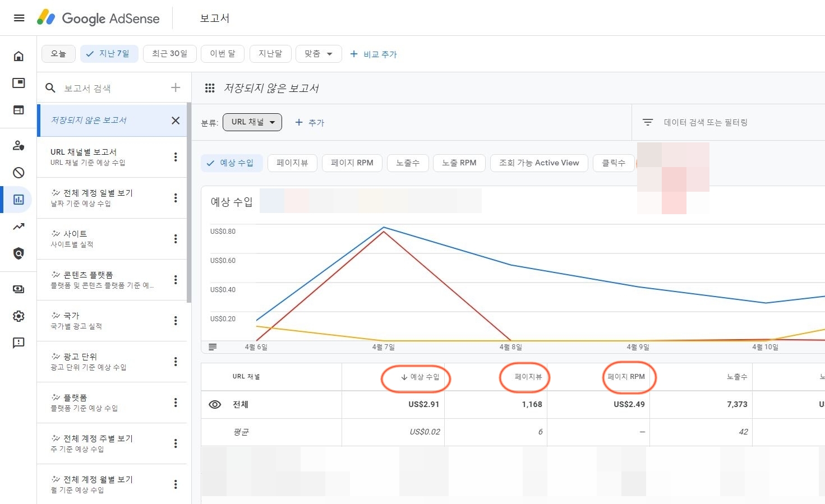
Task: Click the 데이터 검색 또는 필터링 field
Action: 706,122
